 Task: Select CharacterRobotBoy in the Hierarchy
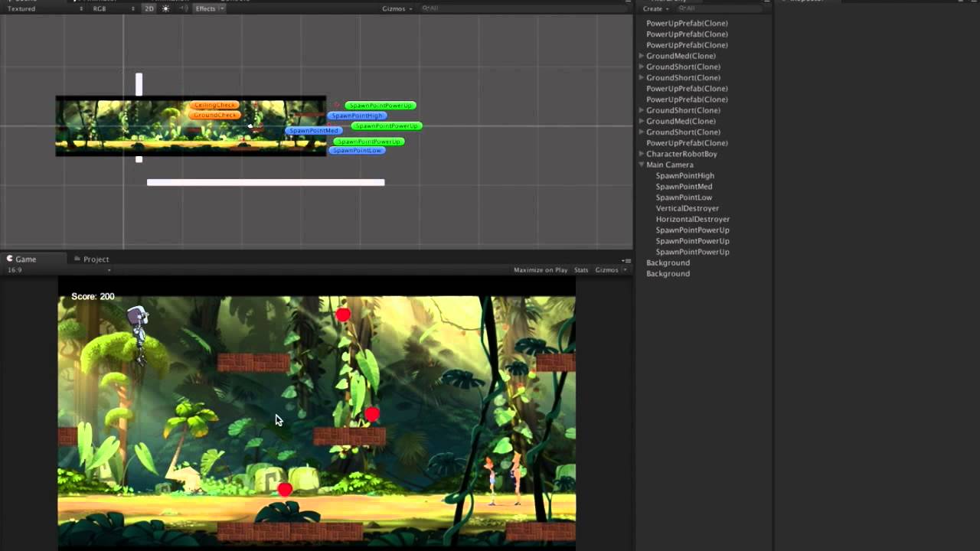point(681,154)
